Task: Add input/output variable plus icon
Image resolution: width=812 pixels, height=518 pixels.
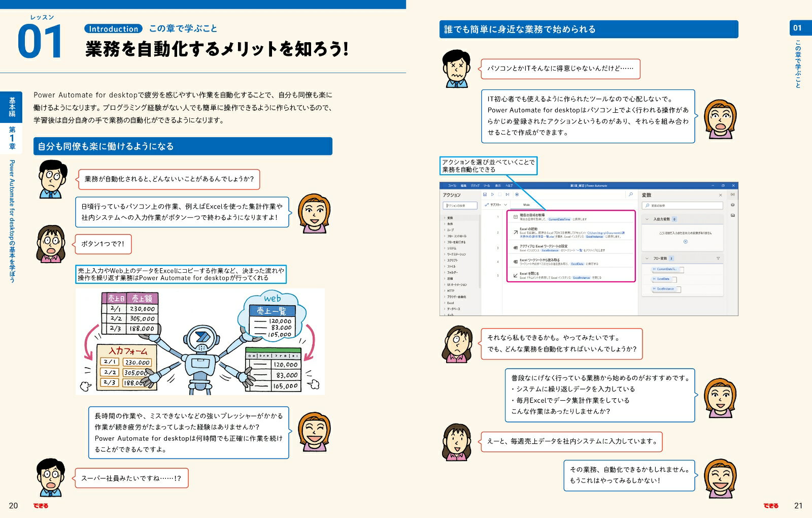Action: point(685,242)
